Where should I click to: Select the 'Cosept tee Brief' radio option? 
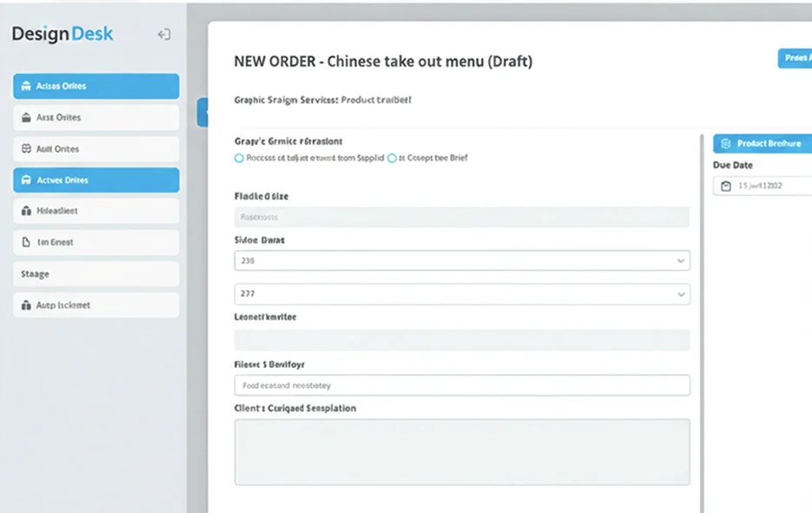392,158
